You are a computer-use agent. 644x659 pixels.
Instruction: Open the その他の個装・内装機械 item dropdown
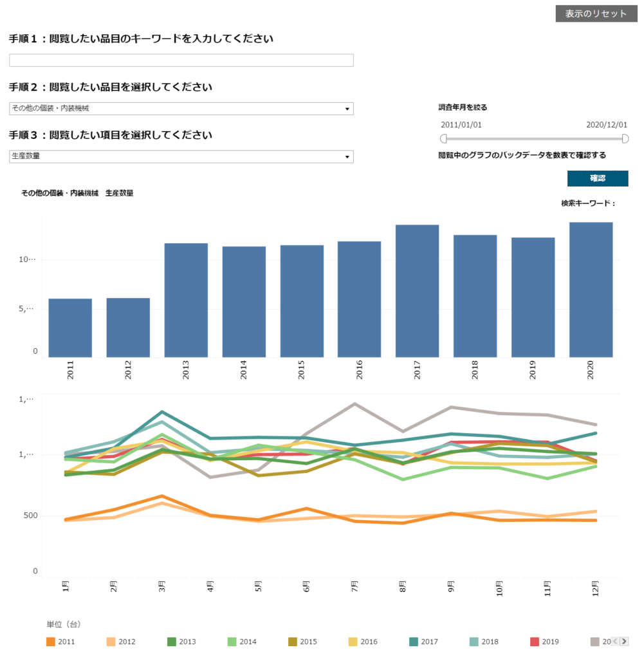181,108
